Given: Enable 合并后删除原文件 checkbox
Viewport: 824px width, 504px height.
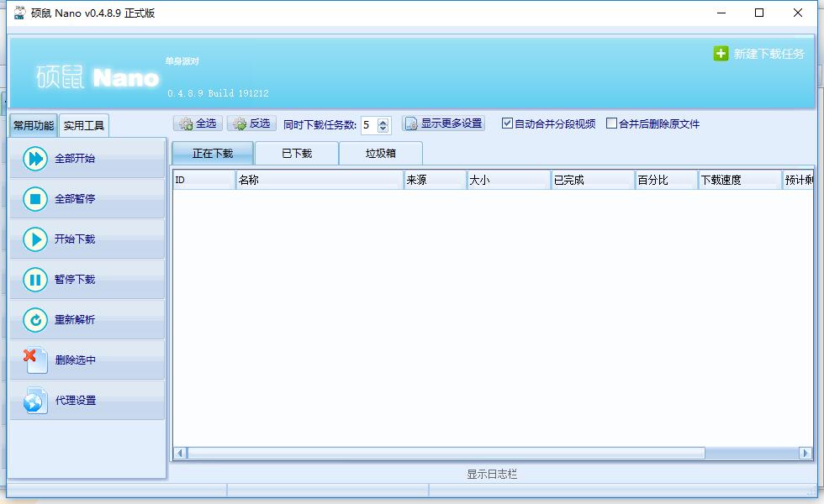Looking at the screenshot, I should tap(613, 123).
